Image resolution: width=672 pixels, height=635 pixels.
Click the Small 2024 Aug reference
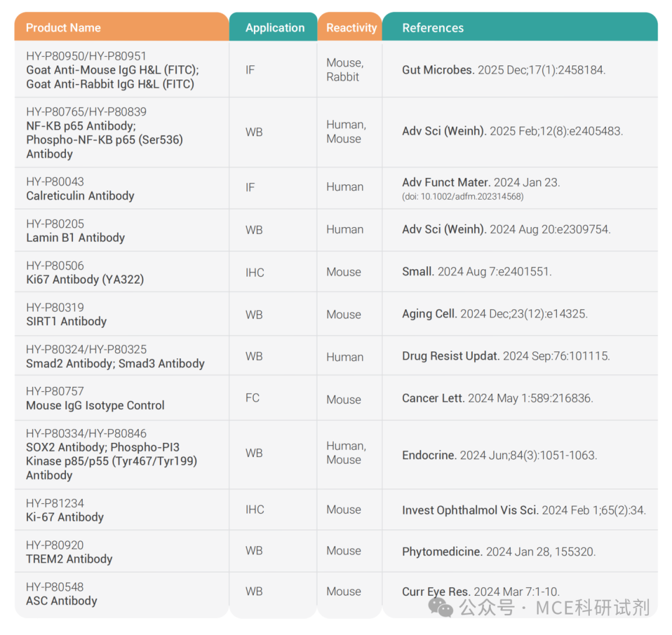pyautogui.click(x=477, y=272)
